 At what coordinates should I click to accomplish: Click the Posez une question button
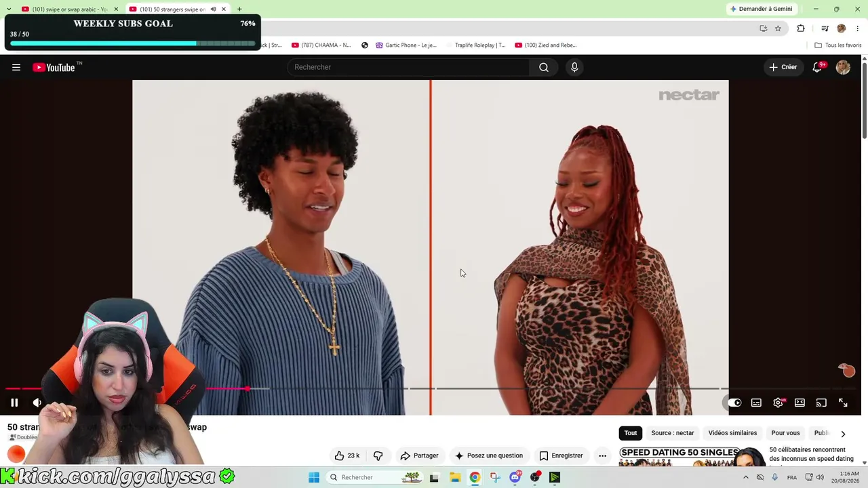[489, 455]
